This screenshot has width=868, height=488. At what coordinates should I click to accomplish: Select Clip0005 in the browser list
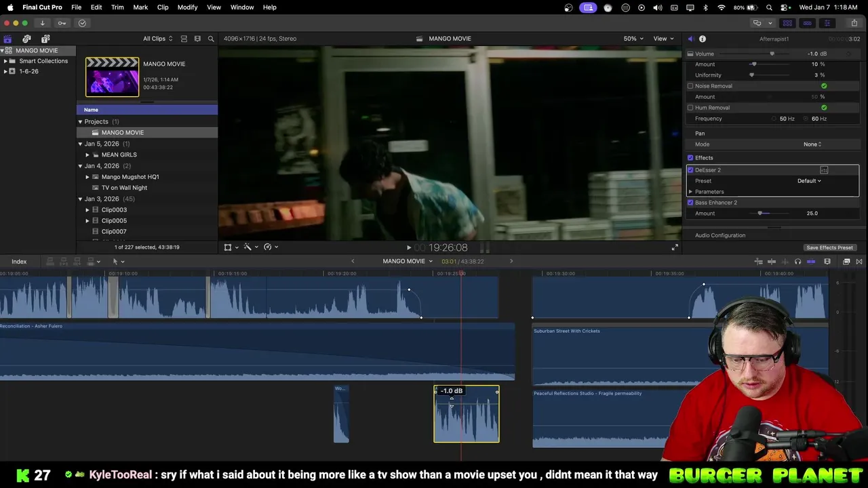(x=114, y=221)
